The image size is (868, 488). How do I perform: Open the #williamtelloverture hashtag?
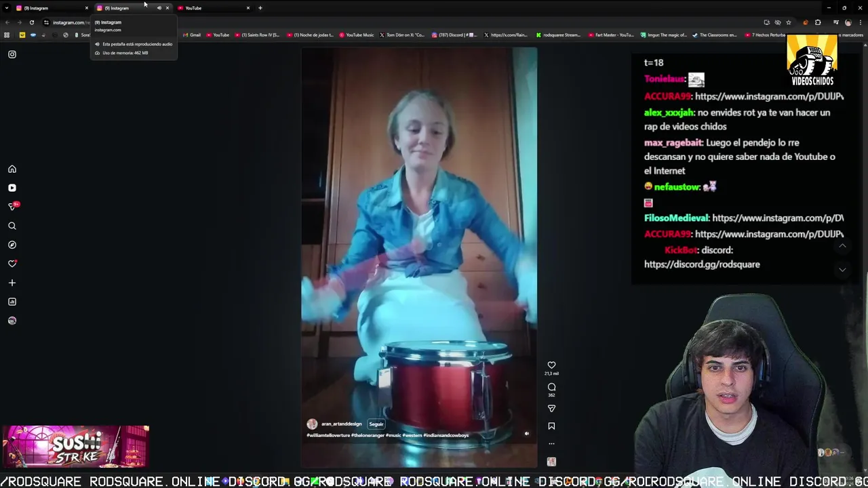coord(328,435)
